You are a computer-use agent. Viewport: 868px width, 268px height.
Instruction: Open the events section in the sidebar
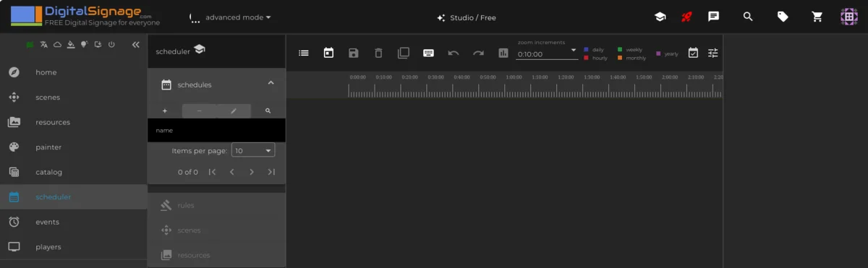pos(73,222)
